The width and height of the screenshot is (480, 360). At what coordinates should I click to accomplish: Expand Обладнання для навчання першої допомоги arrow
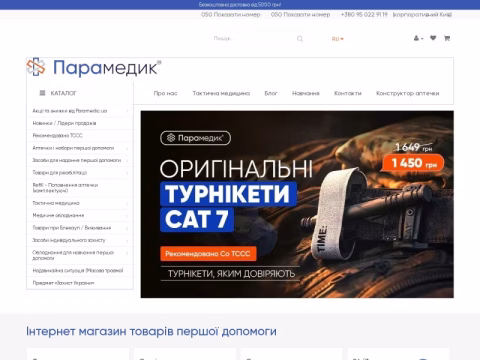(x=127, y=253)
